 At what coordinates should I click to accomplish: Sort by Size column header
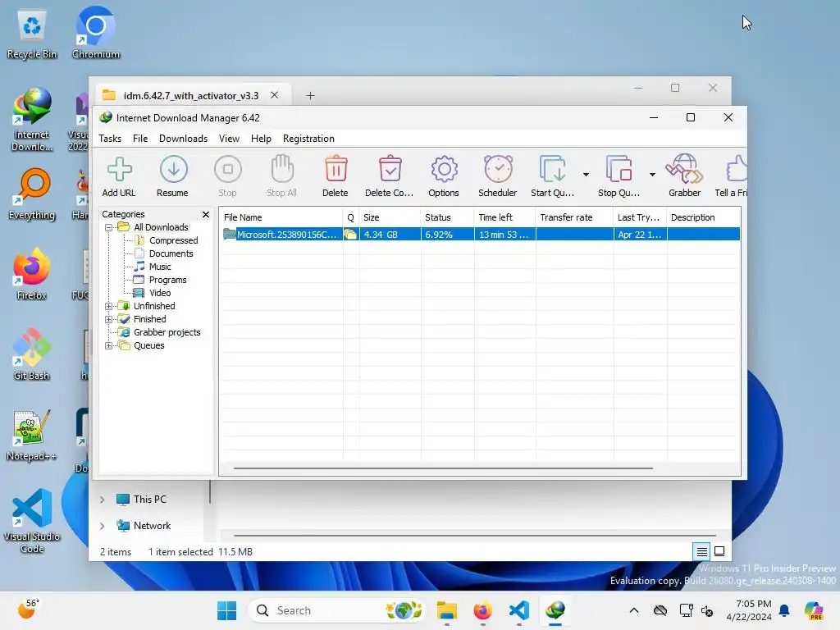pos(390,217)
